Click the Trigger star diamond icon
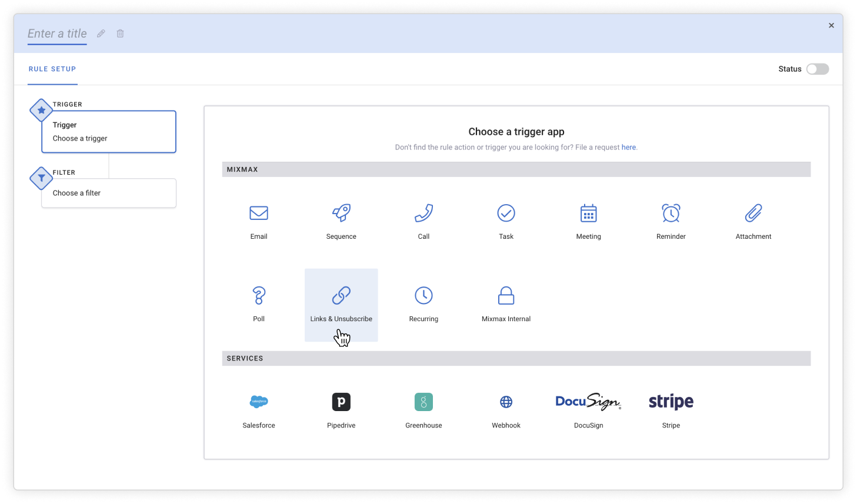Image resolution: width=857 pixels, height=504 pixels. (41, 110)
